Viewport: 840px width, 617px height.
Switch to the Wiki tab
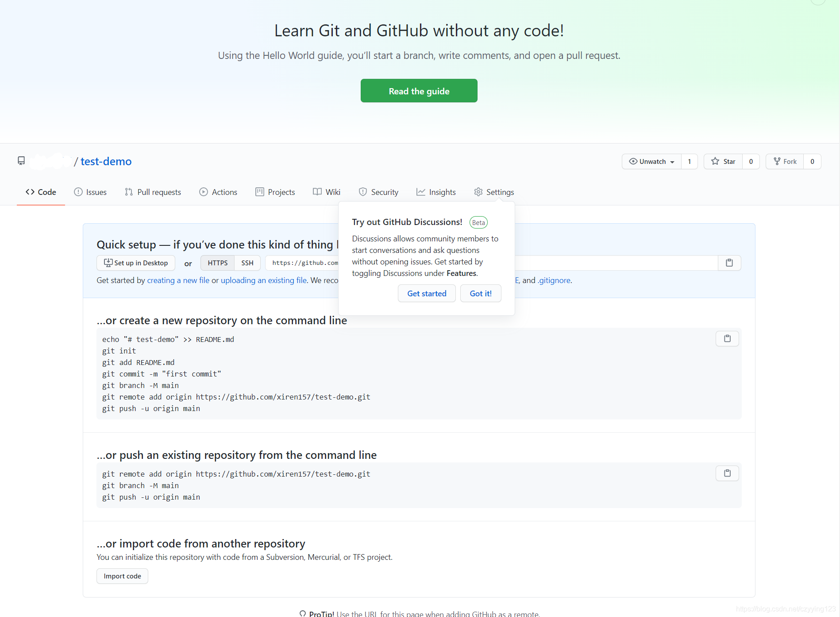pyautogui.click(x=327, y=192)
